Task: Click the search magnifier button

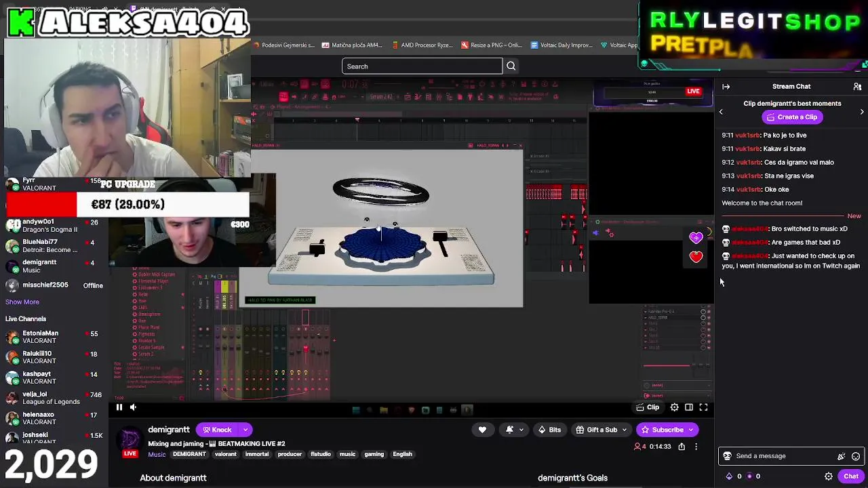Action: [x=511, y=66]
